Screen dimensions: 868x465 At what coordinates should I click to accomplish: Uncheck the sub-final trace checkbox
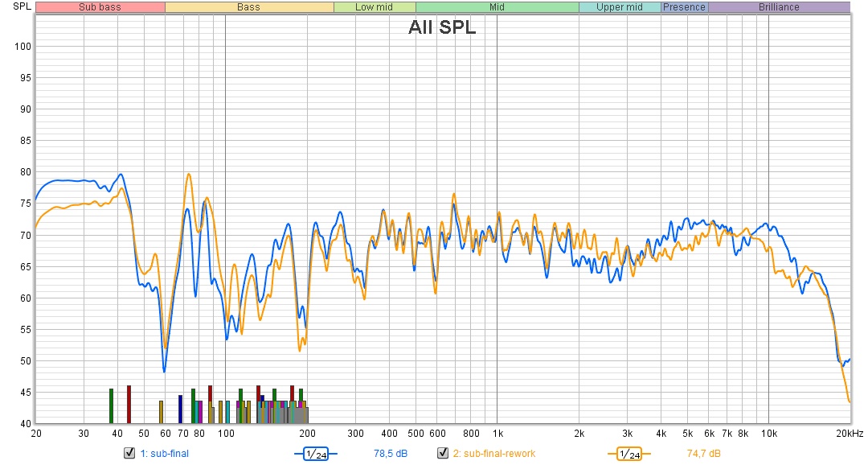pos(129,454)
